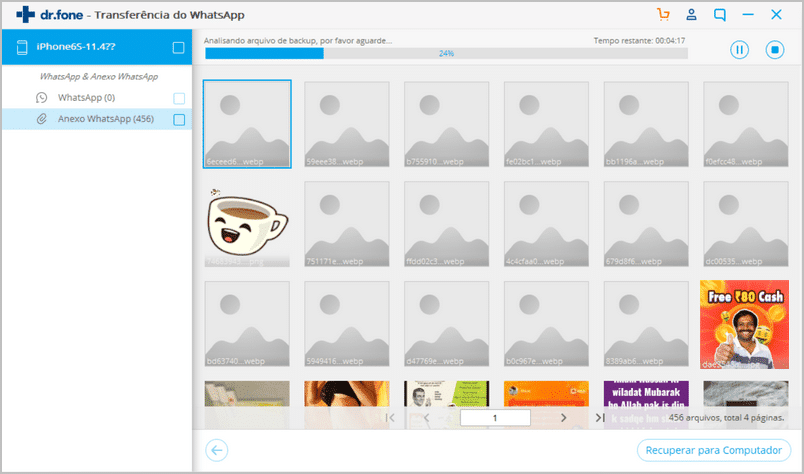This screenshot has height=474, width=804.
Task: Check the iPhone6S-11.4 device checkbox
Action: (178, 47)
